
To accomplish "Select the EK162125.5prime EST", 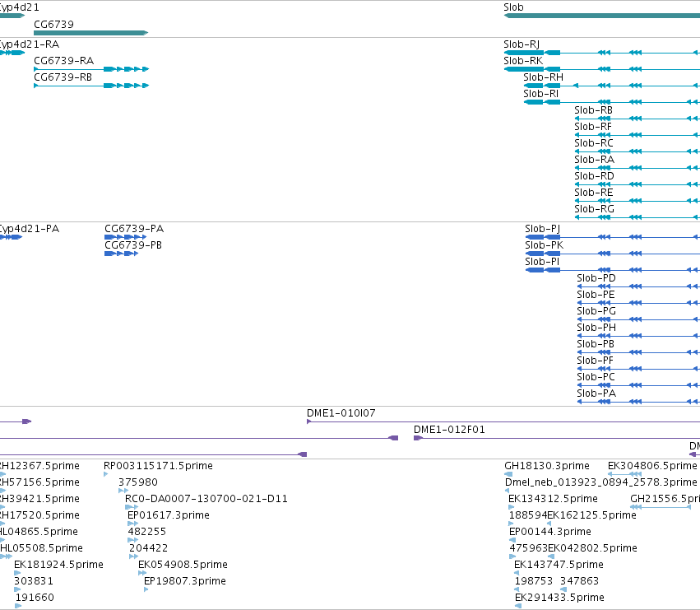I will 549,524.
